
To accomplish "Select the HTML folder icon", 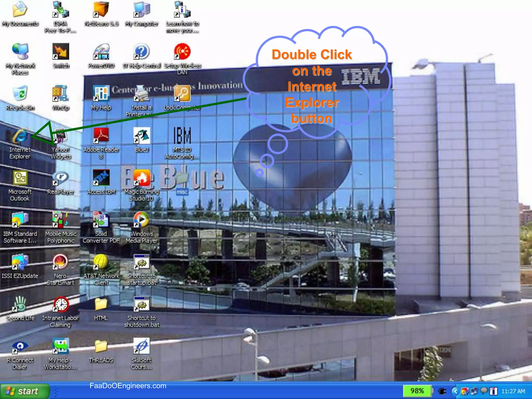I will (x=101, y=304).
